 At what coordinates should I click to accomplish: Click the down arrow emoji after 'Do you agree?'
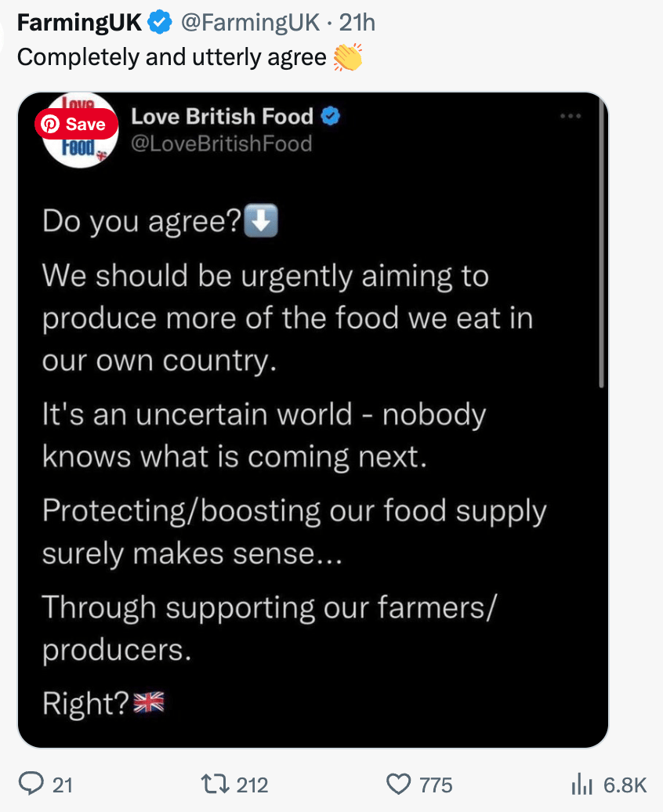261,222
